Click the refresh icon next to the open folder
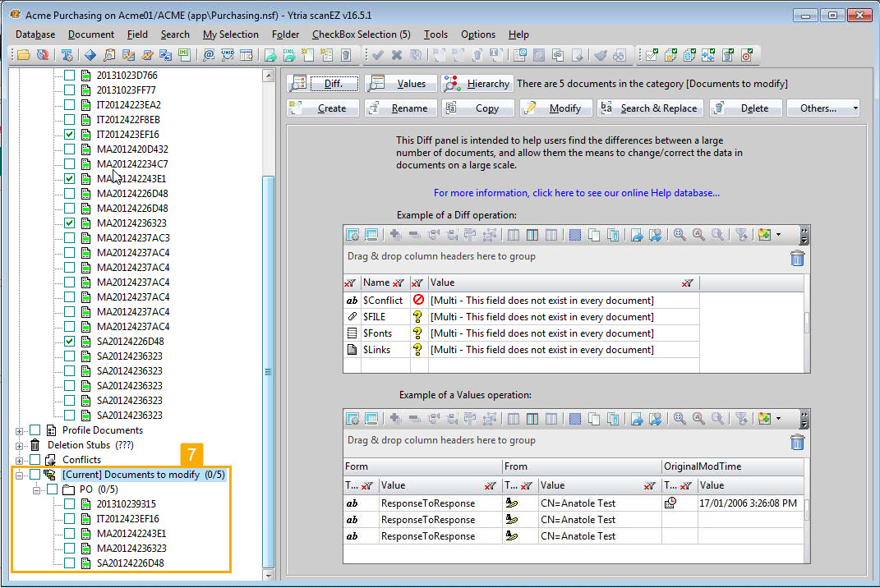Viewport: 880px width, 588px height. click(43, 55)
